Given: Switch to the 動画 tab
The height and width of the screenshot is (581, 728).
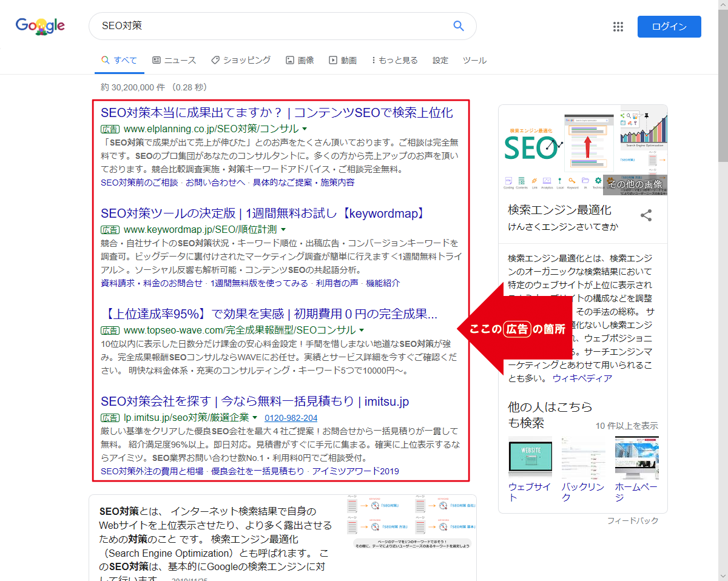Looking at the screenshot, I should click(343, 60).
